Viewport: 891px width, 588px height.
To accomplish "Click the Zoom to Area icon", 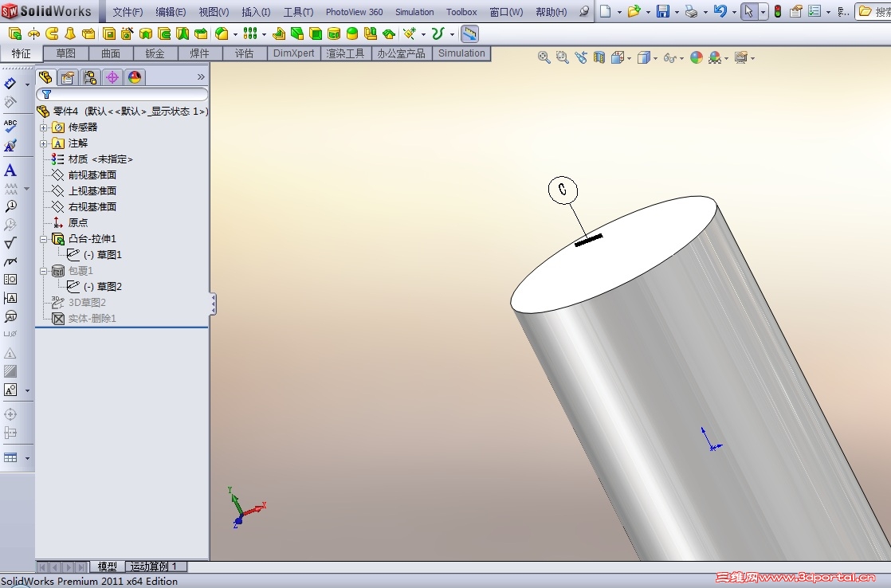I will [562, 57].
